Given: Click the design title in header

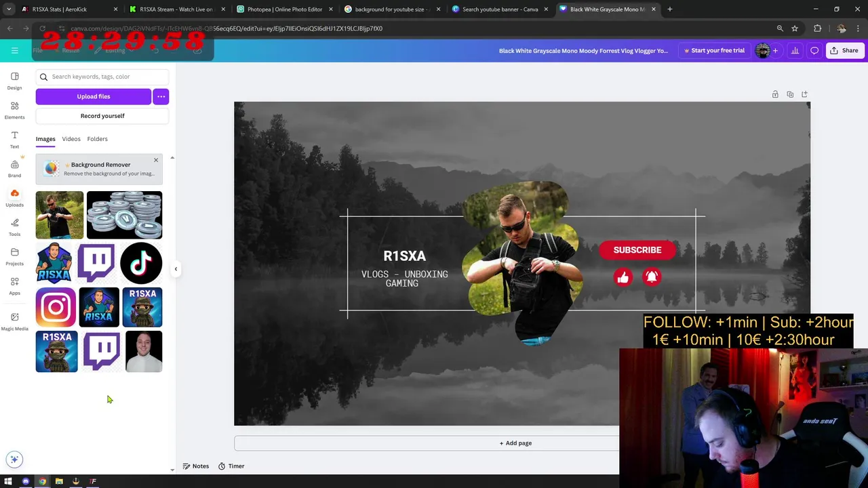Looking at the screenshot, I should pos(583,50).
